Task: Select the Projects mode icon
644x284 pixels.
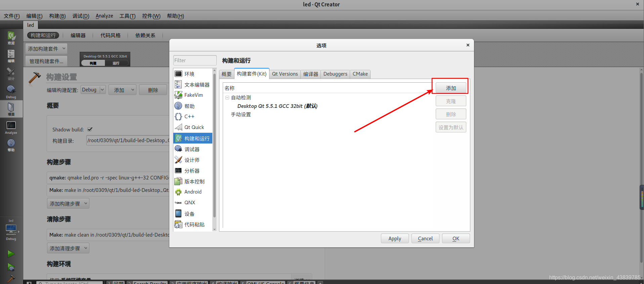Action: tap(11, 109)
